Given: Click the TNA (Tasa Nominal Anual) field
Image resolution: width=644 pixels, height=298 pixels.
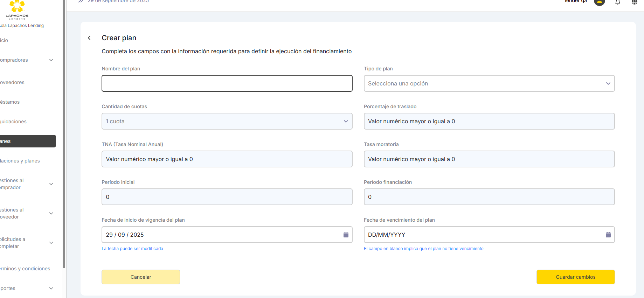Looking at the screenshot, I should [227, 159].
